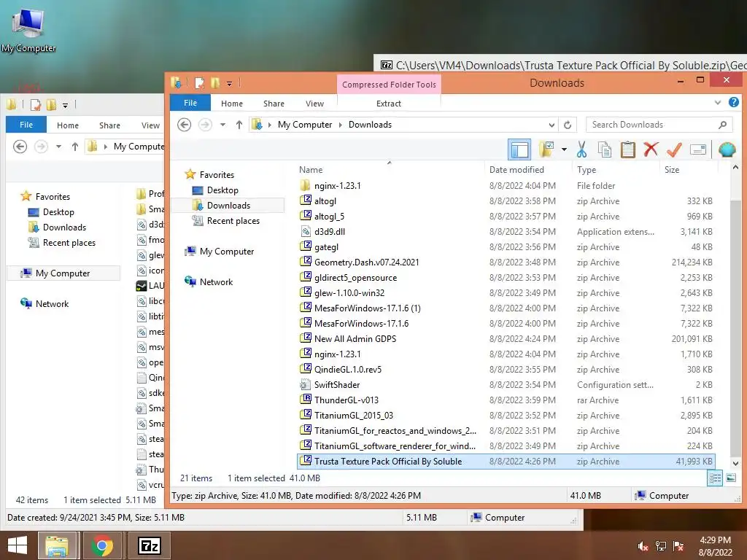747x560 pixels.
Task: Click File Explorer taskbar icon
Action: (57, 545)
